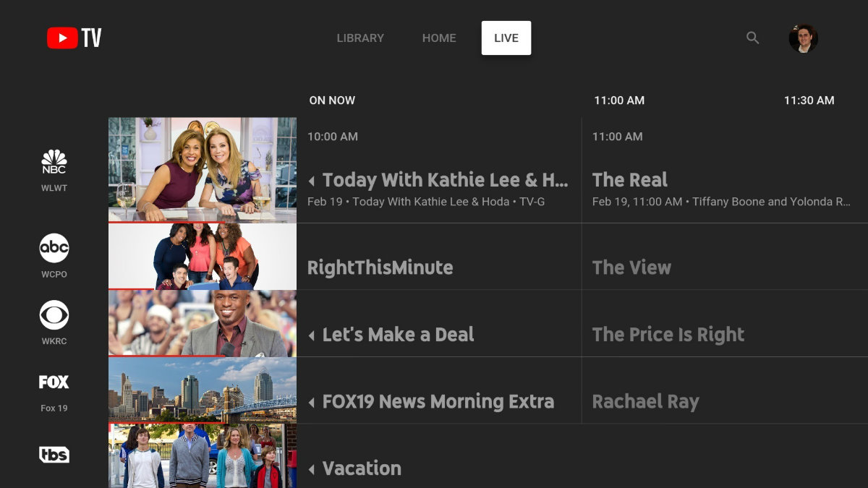The width and height of the screenshot is (868, 488).
Task: Click the arrow beside Today With Kathie Lee
Action: click(x=312, y=181)
